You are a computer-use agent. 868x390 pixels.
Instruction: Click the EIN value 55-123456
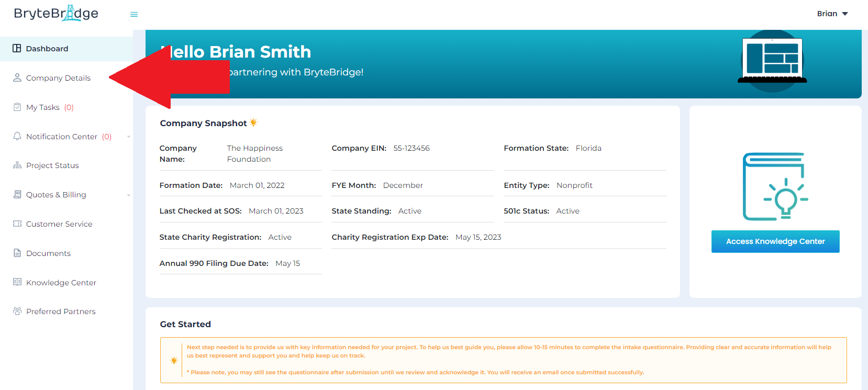click(411, 148)
